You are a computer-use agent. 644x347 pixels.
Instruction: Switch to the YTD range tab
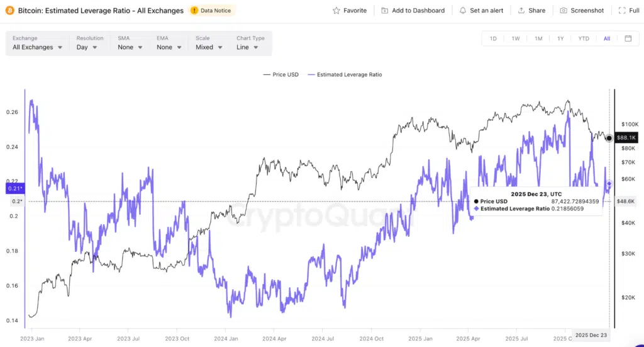[x=584, y=38]
